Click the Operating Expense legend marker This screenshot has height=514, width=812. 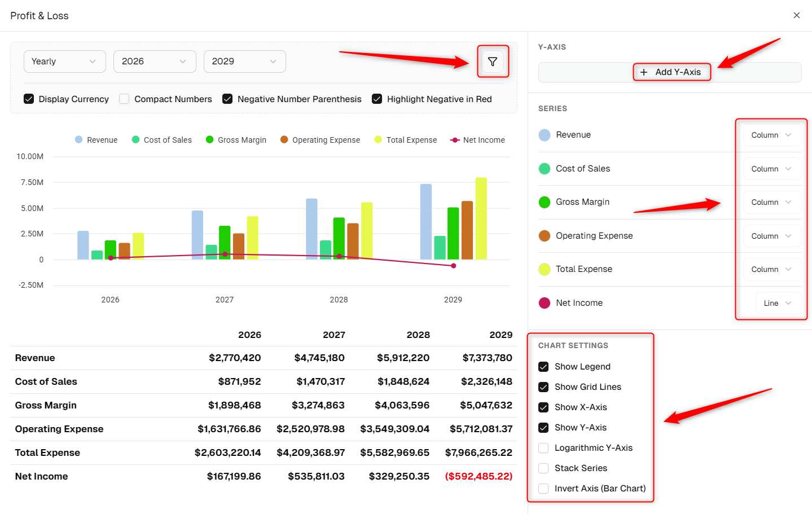tap(284, 139)
